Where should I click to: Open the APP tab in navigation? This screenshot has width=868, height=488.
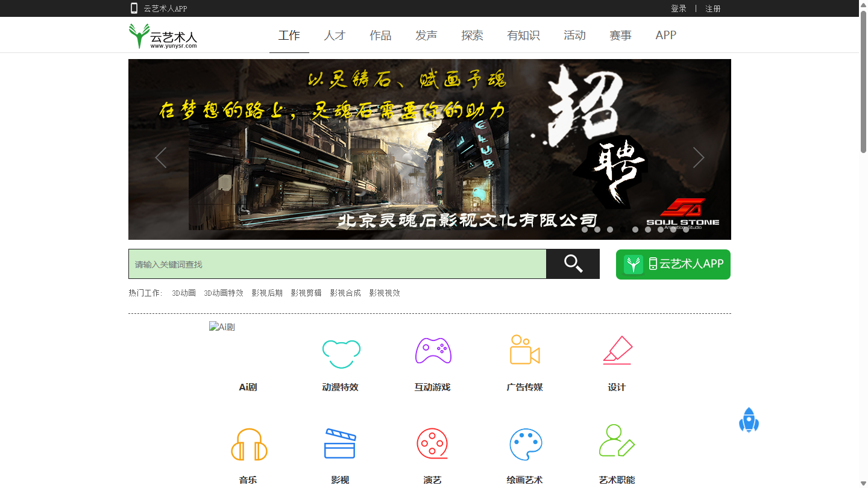click(x=666, y=36)
